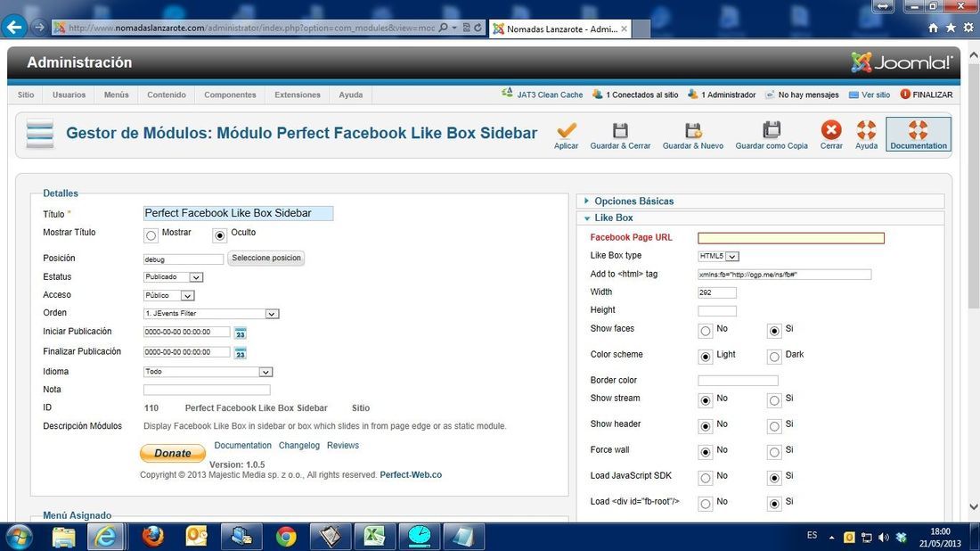Screen dimensions: 980x551
Task: Click the Facebook Page URL field
Action: tap(791, 238)
